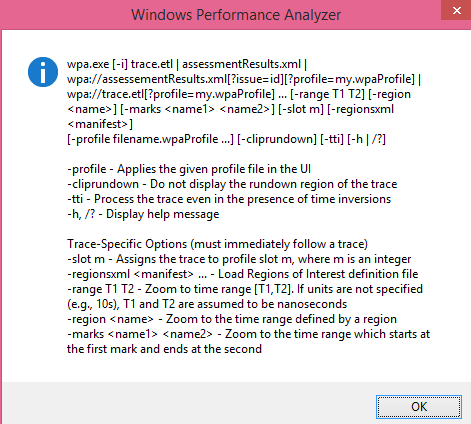Viewport: 471px width, 424px height.
Task: Close the Windows Performance Analyzer dialog
Action: pyautogui.click(x=456, y=10)
